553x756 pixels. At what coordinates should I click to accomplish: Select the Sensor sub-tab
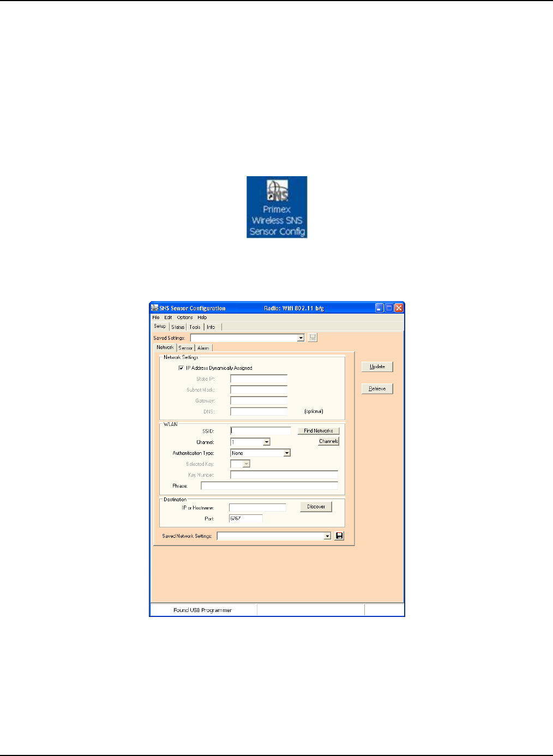coord(185,348)
